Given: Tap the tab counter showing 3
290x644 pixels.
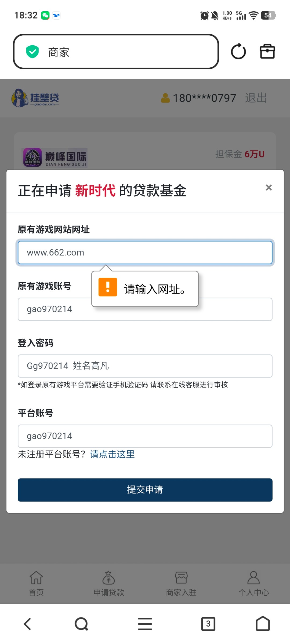Looking at the screenshot, I should coord(209,623).
